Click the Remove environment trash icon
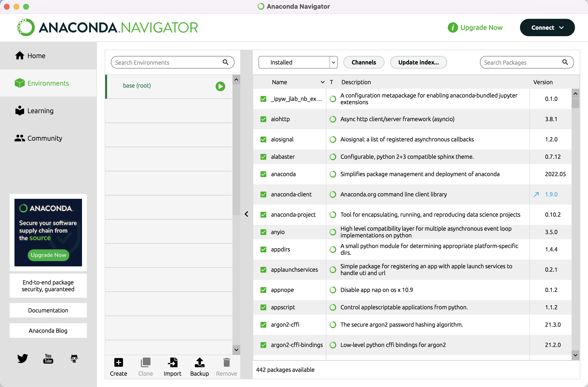 tap(226, 362)
